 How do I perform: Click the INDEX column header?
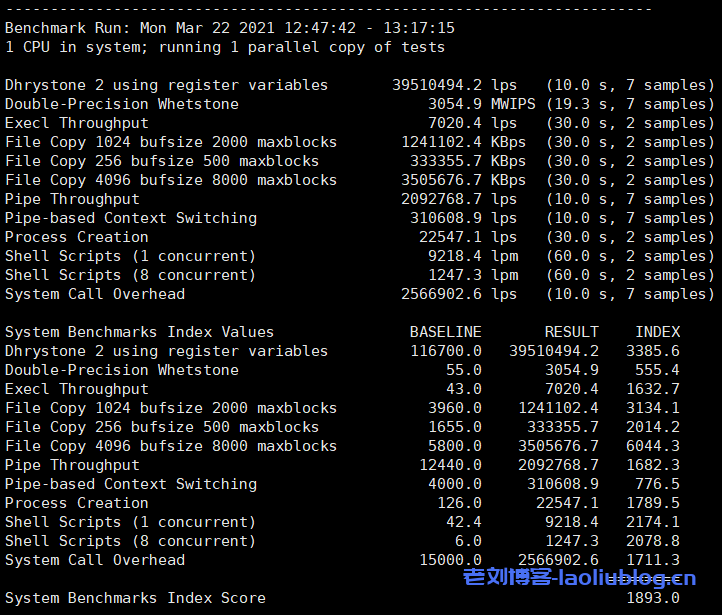click(x=657, y=332)
